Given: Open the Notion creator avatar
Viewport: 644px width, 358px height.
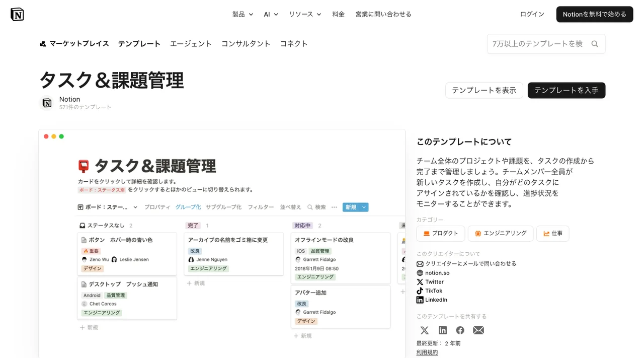Looking at the screenshot, I should click(x=47, y=103).
